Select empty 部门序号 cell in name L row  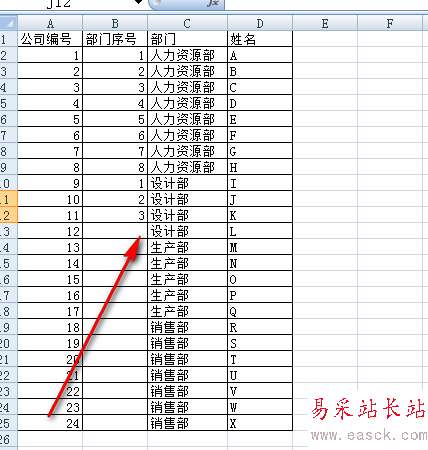tap(115, 231)
